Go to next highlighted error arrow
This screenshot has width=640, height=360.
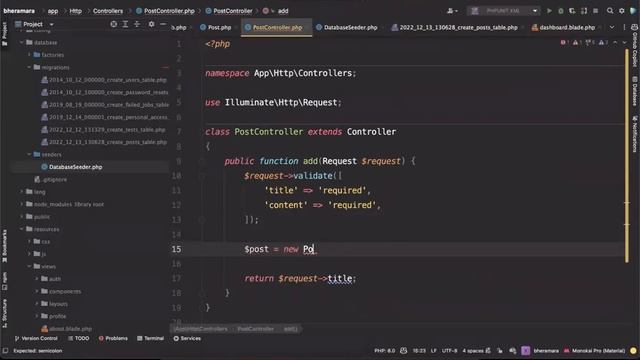coord(624,42)
